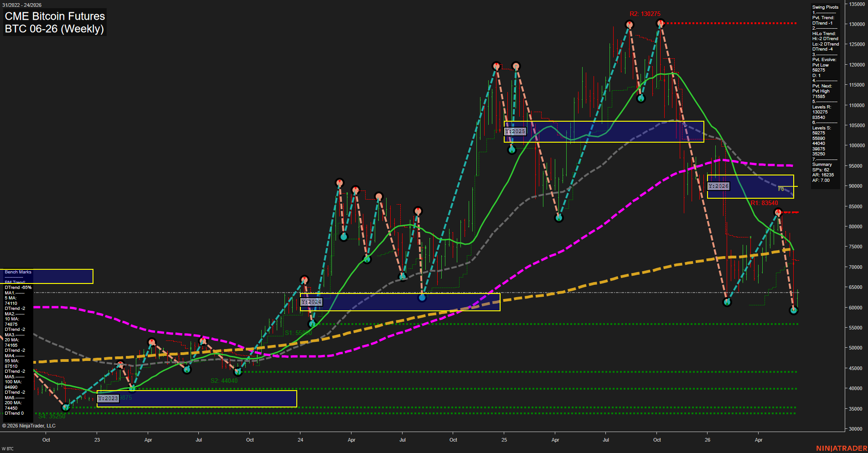Click the 2026 NinjaTrader, LLC copyright text
This screenshot has height=453, width=868.
pyautogui.click(x=29, y=426)
